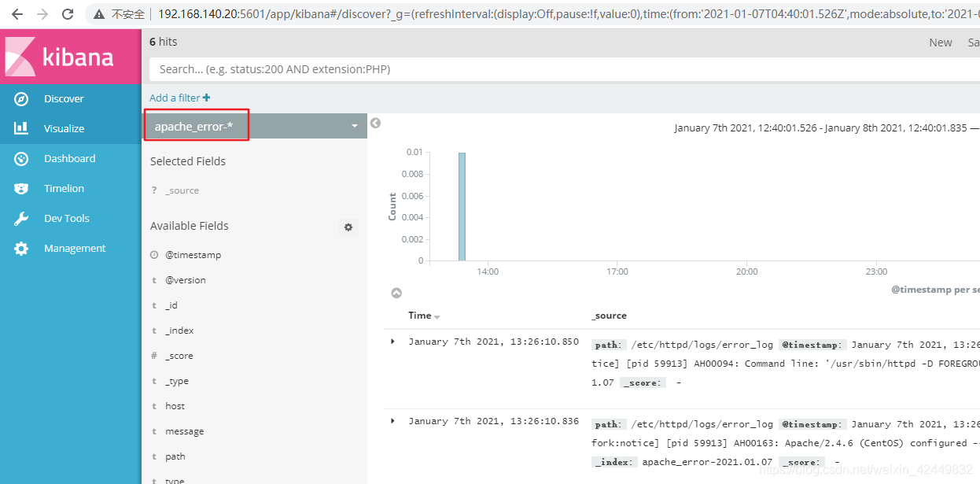Select the _score field
Image resolution: width=980 pixels, height=484 pixels.
tap(179, 356)
